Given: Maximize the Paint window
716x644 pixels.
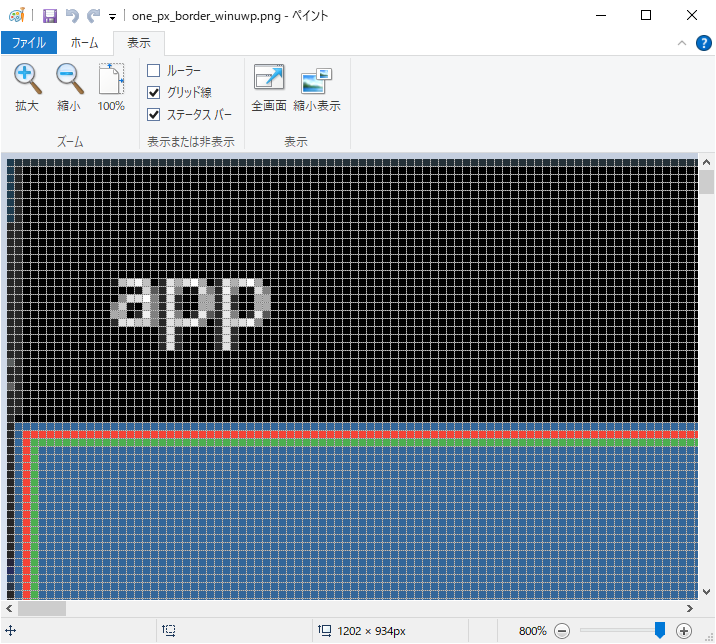Looking at the screenshot, I should point(646,16).
